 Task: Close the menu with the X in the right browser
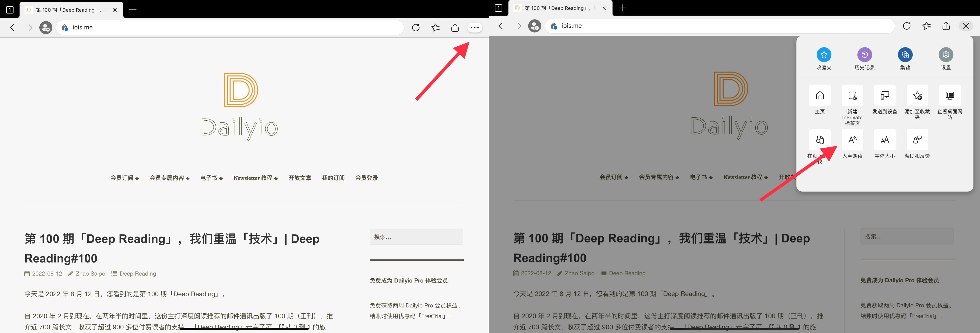965,26
